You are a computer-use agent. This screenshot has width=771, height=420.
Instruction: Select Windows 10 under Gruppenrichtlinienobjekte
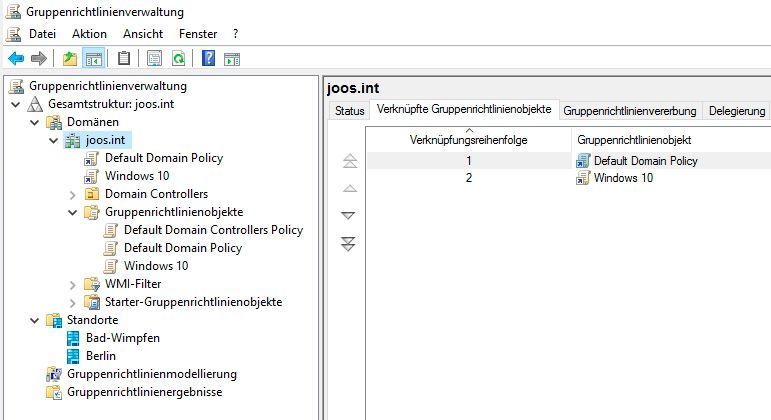156,266
